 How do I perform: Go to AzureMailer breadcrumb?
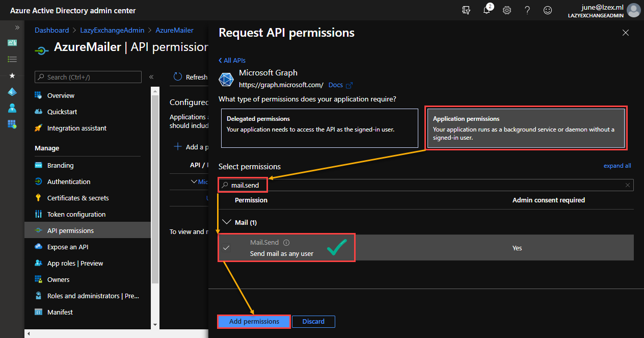click(x=175, y=30)
